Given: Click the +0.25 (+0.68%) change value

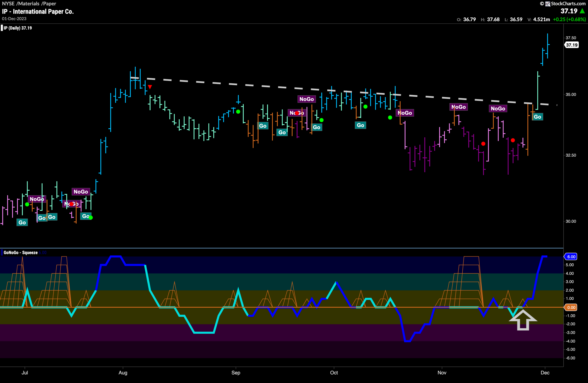Looking at the screenshot, I should click(x=569, y=19).
